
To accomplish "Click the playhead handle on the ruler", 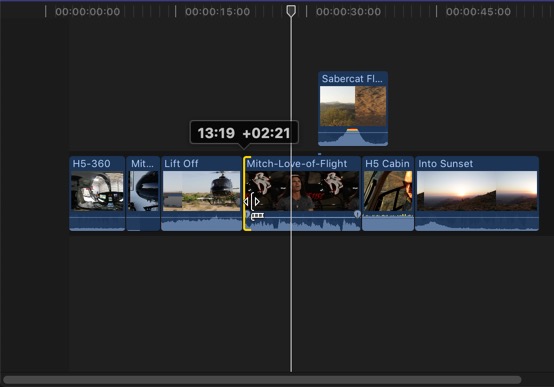I will [x=291, y=11].
